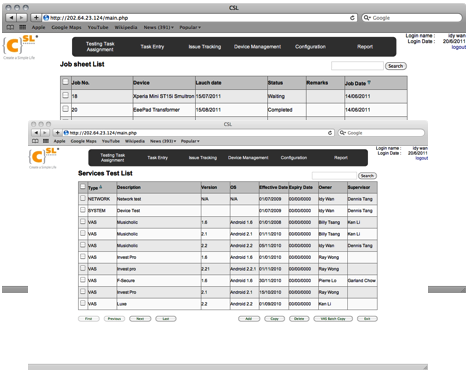Click Search button in Services Test List
Screen dimensions: 468x373
coord(367,176)
